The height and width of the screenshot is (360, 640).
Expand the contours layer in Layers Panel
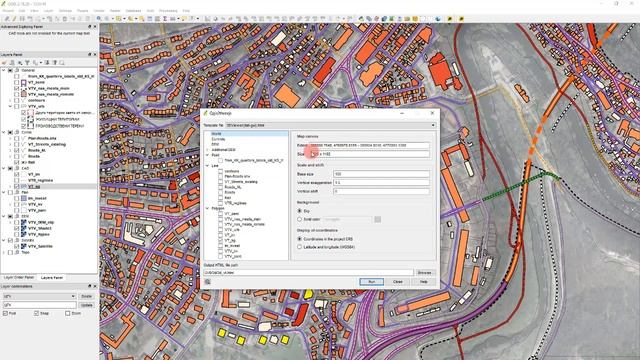(x=10, y=100)
